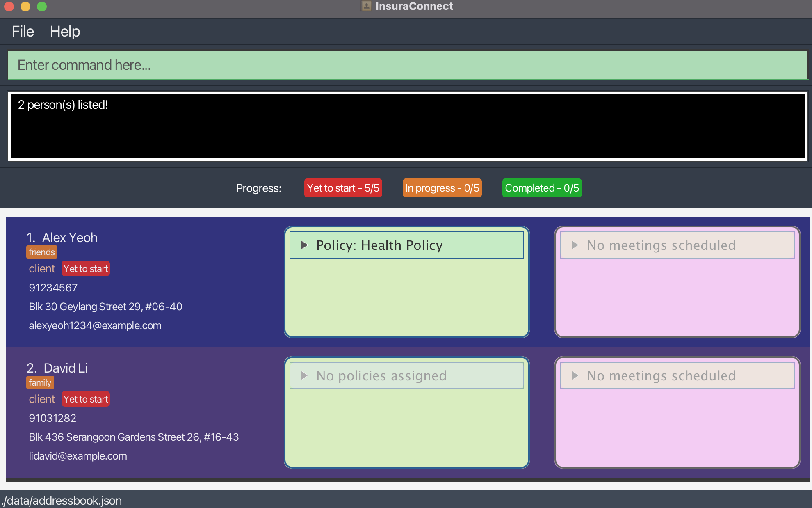Click email alexyeoh1234@example.com
The width and height of the screenshot is (812, 508).
pyautogui.click(x=95, y=325)
